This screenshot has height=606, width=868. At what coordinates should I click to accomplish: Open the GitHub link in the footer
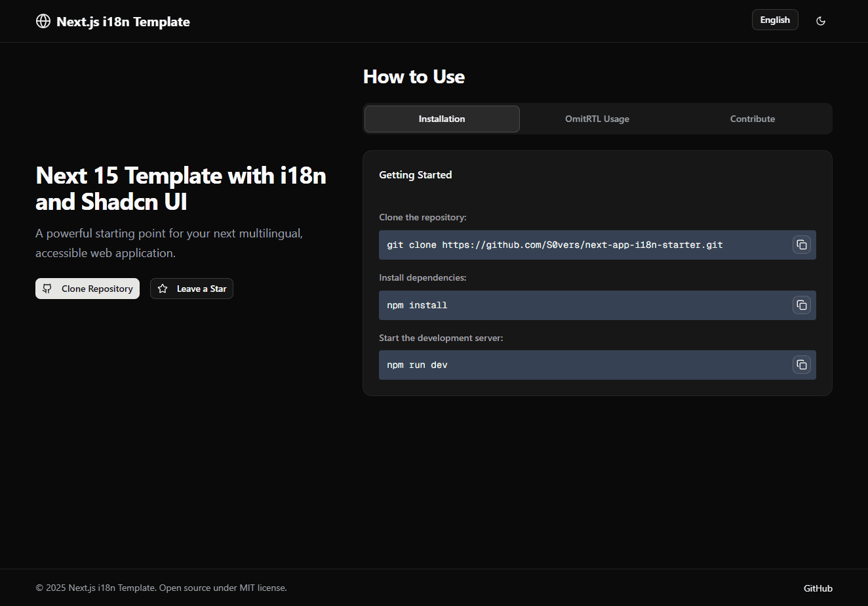coord(818,588)
